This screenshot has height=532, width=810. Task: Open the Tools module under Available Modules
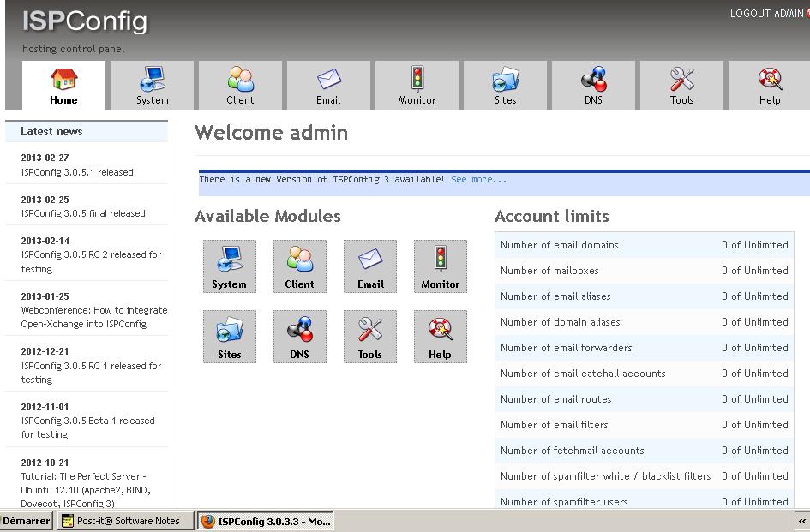pos(370,337)
